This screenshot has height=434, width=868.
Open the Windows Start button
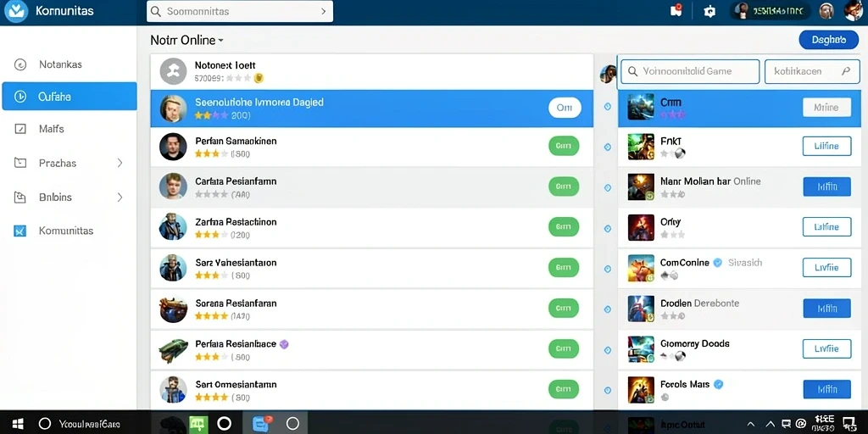[x=18, y=424]
